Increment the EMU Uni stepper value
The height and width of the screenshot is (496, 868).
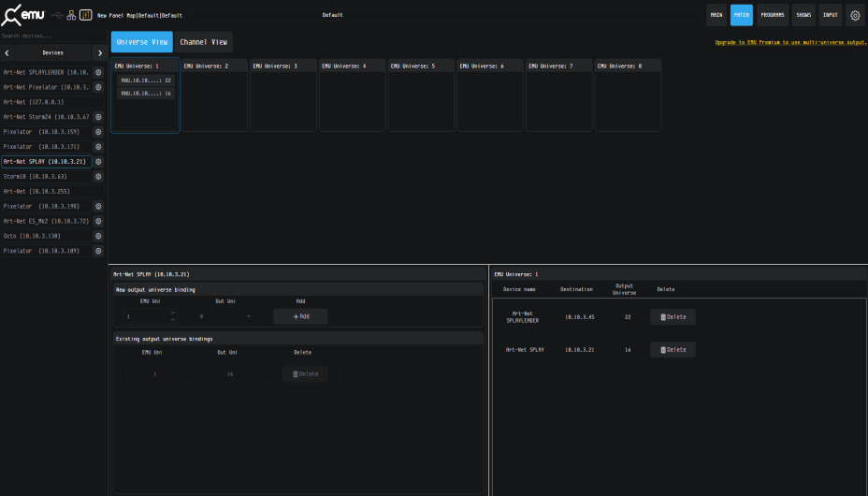173,313
